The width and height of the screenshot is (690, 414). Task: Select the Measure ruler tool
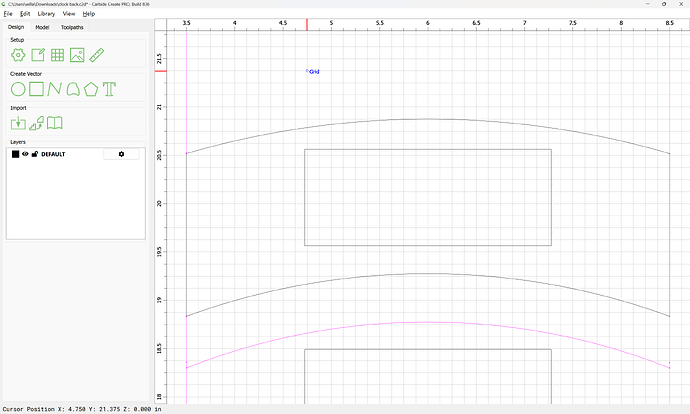point(97,55)
